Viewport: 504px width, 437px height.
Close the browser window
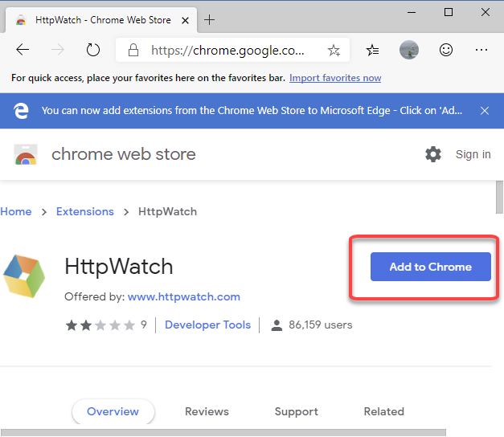pyautogui.click(x=486, y=12)
